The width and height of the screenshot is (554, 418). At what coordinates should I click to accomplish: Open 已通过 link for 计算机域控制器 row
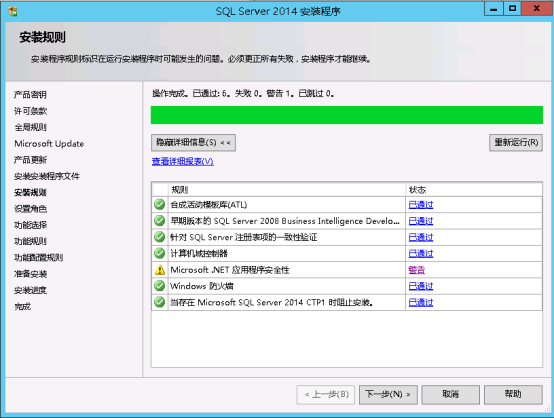click(421, 253)
